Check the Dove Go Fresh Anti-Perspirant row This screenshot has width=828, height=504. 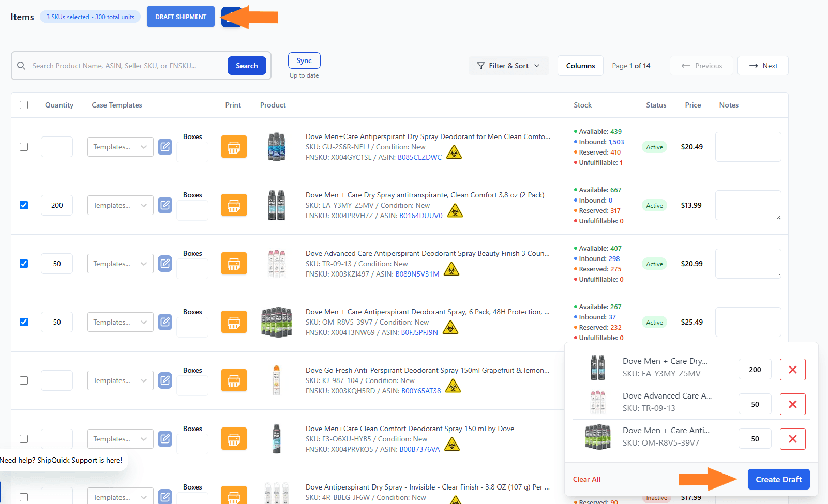[24, 380]
